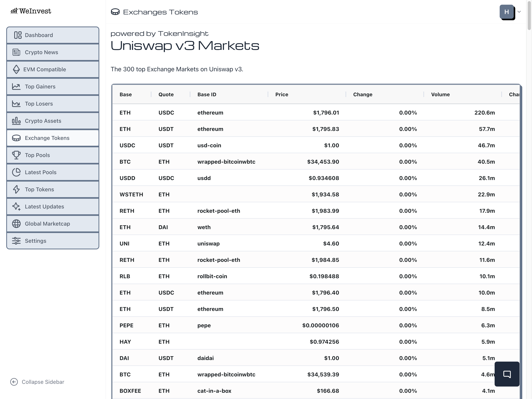
Task: Expand the user menu chevron next to avatar
Action: pyautogui.click(x=519, y=12)
